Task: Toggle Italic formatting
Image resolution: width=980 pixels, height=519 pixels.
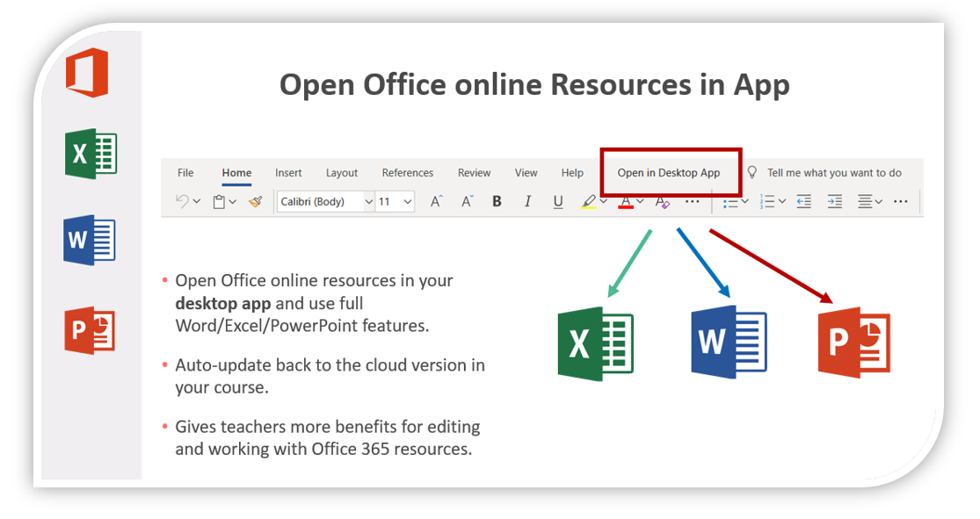Action: point(527,202)
